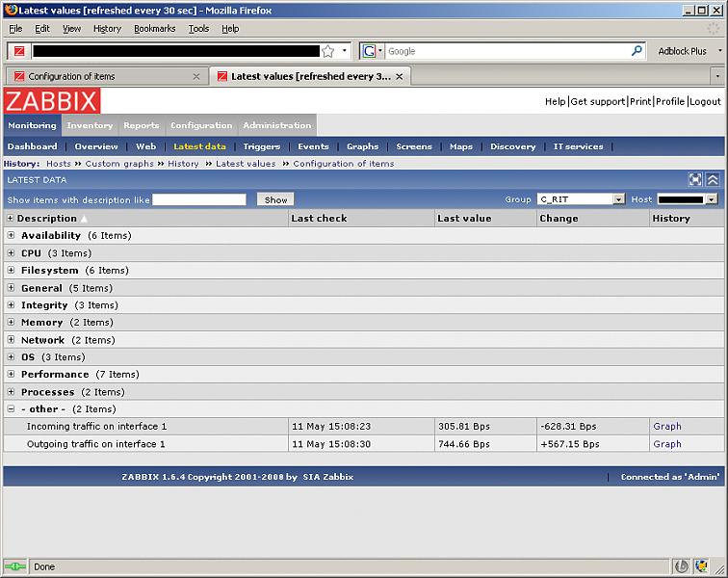Viewport: 728px width, 578px height.
Task: Expand the Filesystem item group
Action: 12,271
